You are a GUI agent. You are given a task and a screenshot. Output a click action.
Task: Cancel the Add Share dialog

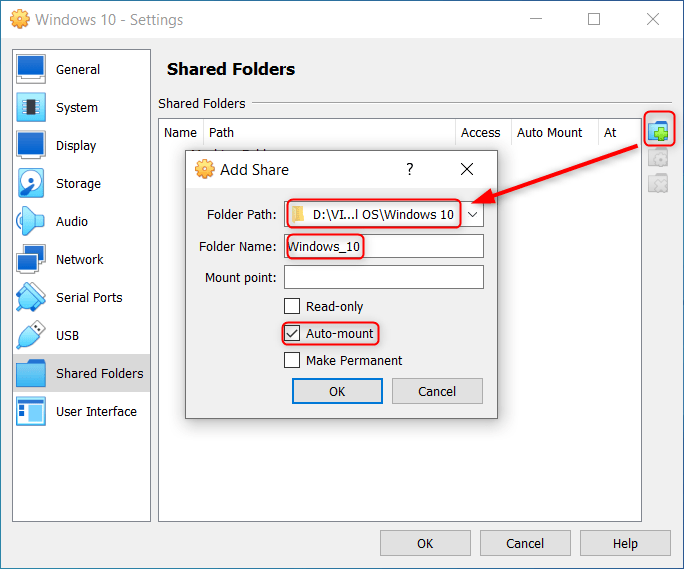click(x=437, y=391)
